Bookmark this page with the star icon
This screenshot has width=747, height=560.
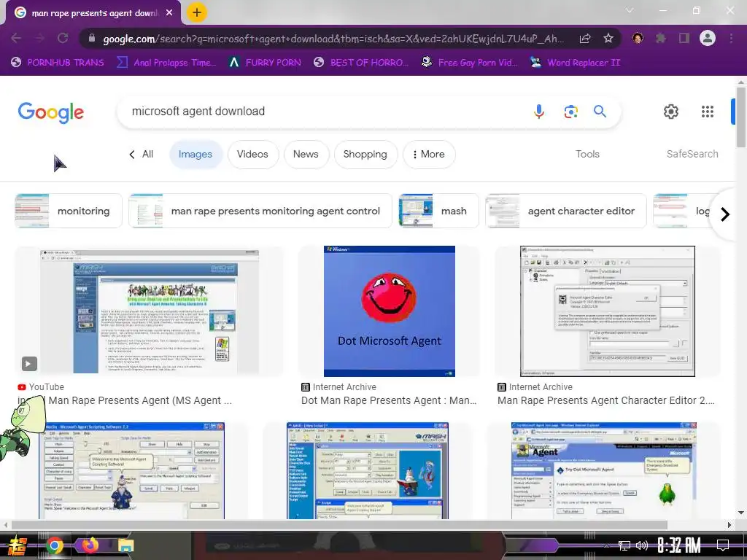pyautogui.click(x=608, y=39)
